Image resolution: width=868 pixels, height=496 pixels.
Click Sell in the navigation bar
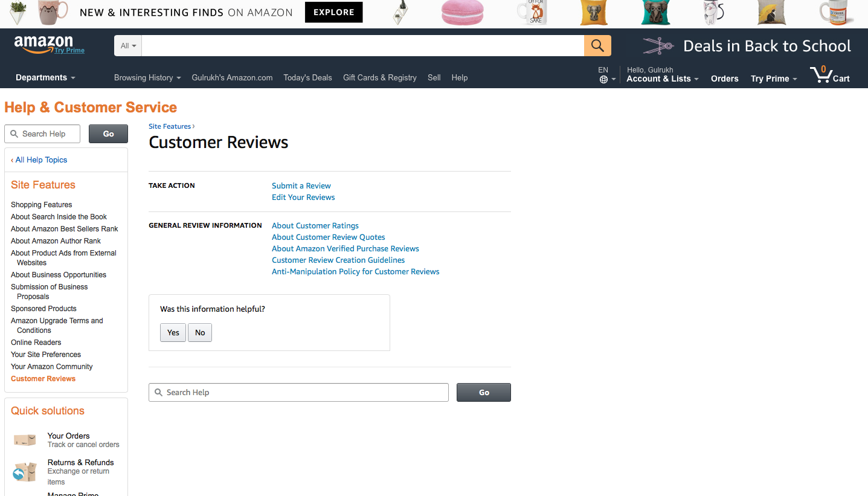(x=434, y=77)
